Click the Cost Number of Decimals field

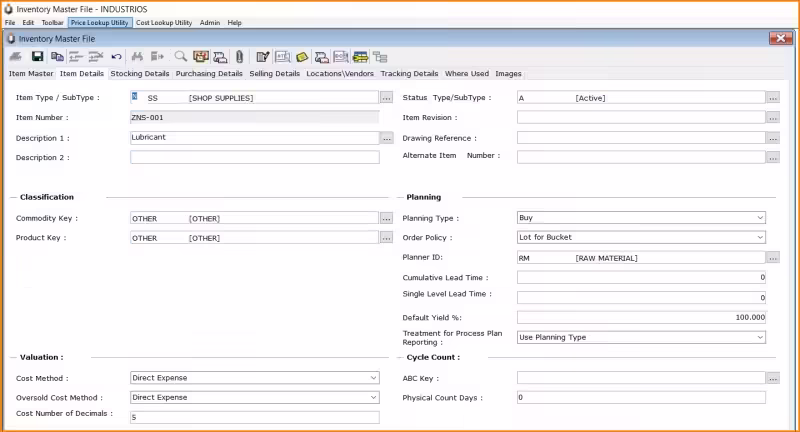(255, 417)
